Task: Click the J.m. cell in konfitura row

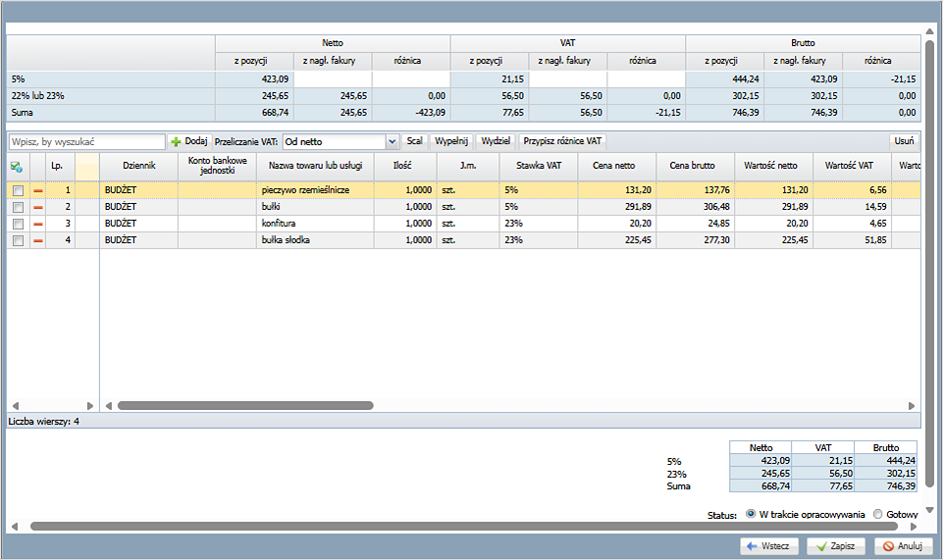Action: coord(468,223)
